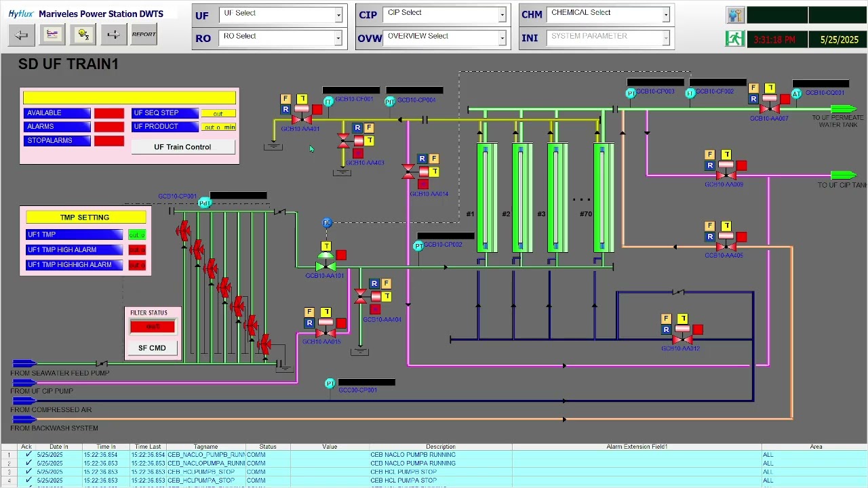Select valve GCB10-AA007 symbol

pos(769,105)
